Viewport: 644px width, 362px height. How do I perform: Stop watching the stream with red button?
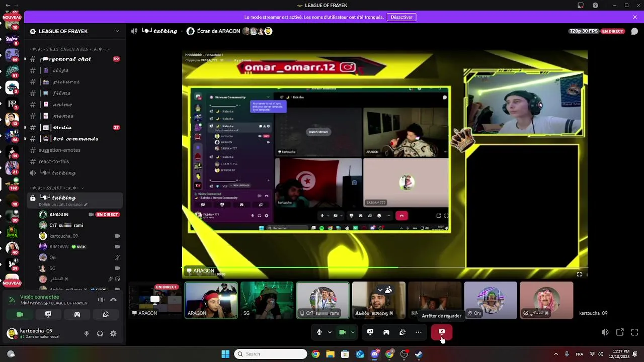pos(441,332)
